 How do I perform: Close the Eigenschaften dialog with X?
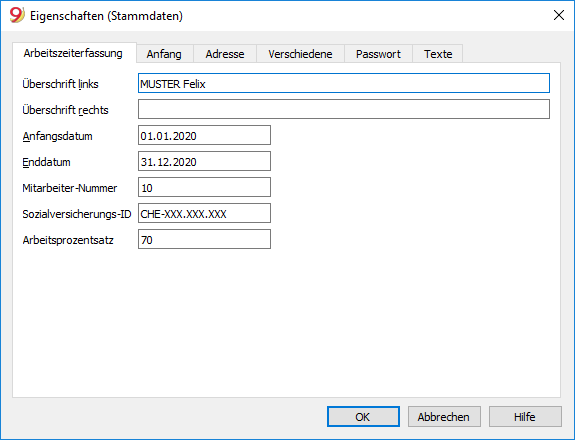point(558,15)
